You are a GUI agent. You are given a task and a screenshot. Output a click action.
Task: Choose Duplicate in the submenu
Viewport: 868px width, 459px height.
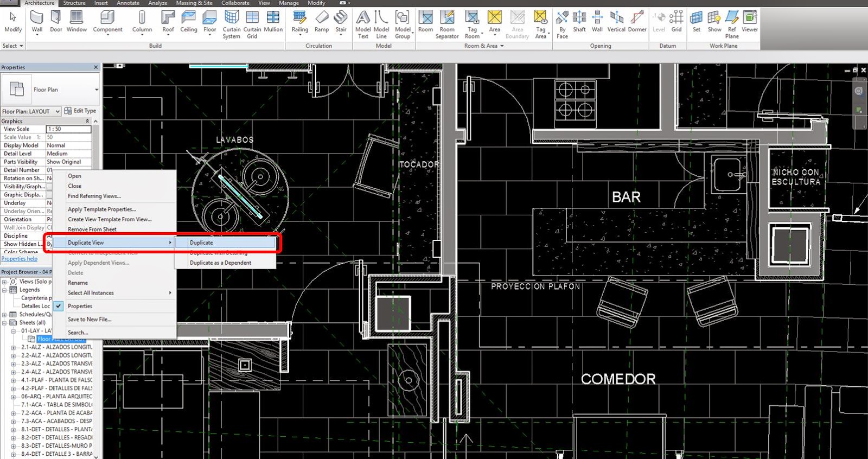point(225,243)
